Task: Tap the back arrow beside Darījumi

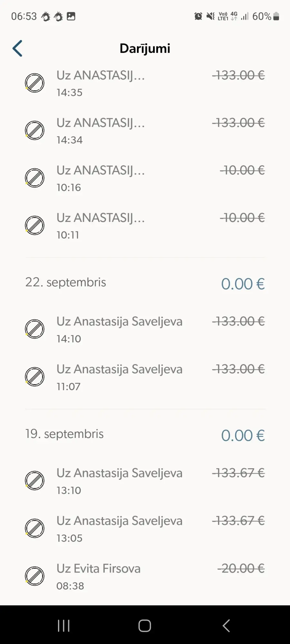Action: 18,48
